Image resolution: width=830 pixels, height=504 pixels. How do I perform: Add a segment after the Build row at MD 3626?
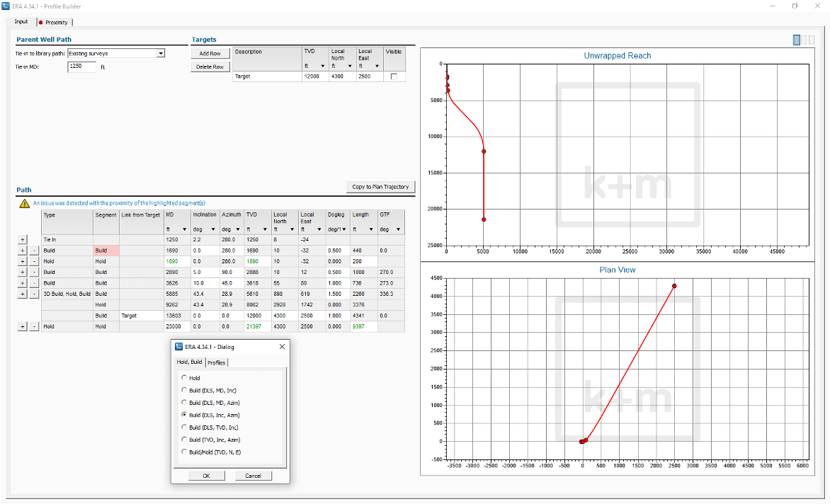coord(22,283)
